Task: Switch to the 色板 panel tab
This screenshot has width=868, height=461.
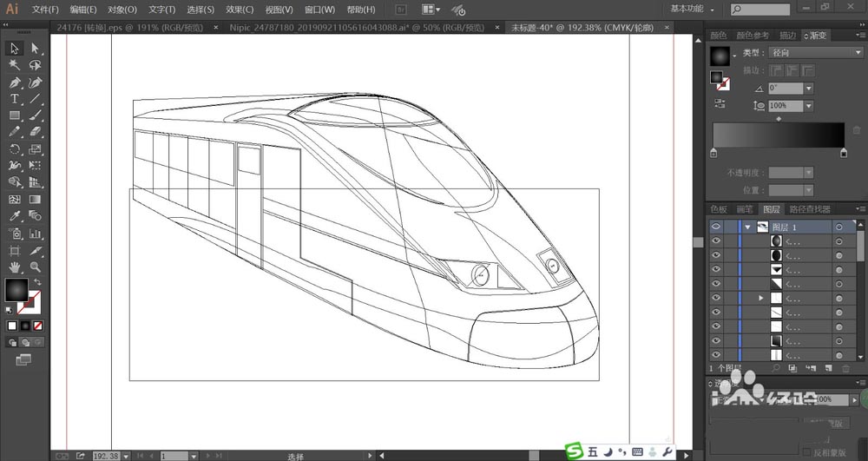Action: point(719,209)
